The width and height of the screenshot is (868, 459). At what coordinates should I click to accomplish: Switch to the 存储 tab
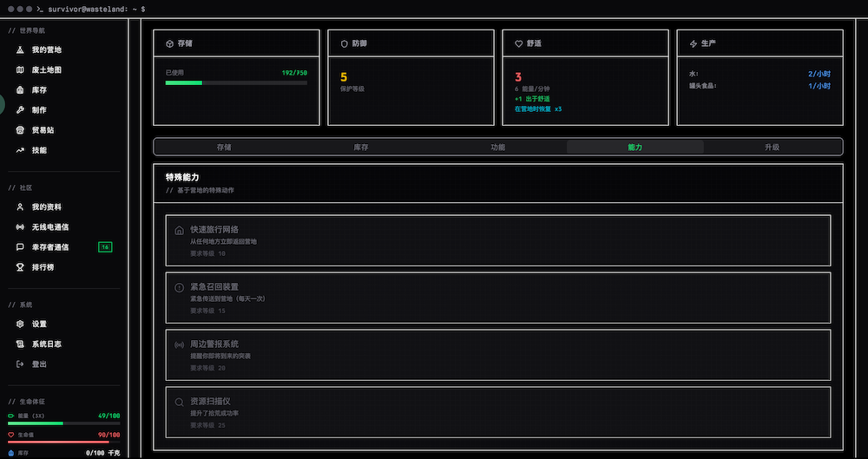tap(224, 148)
